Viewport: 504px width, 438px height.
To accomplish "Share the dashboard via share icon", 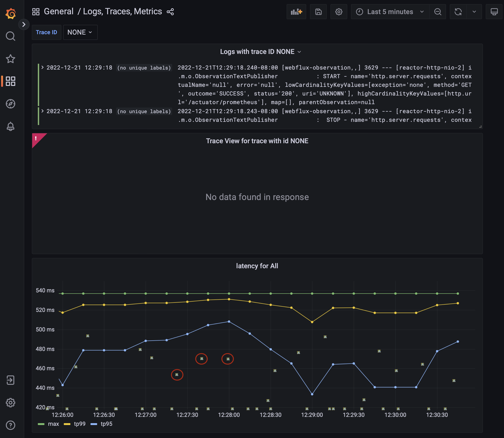I will click(170, 12).
